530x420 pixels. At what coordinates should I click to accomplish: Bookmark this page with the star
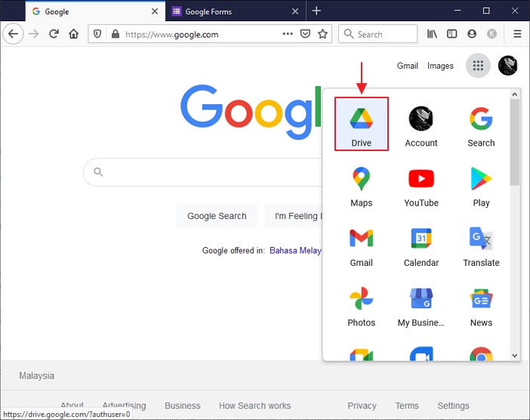323,34
